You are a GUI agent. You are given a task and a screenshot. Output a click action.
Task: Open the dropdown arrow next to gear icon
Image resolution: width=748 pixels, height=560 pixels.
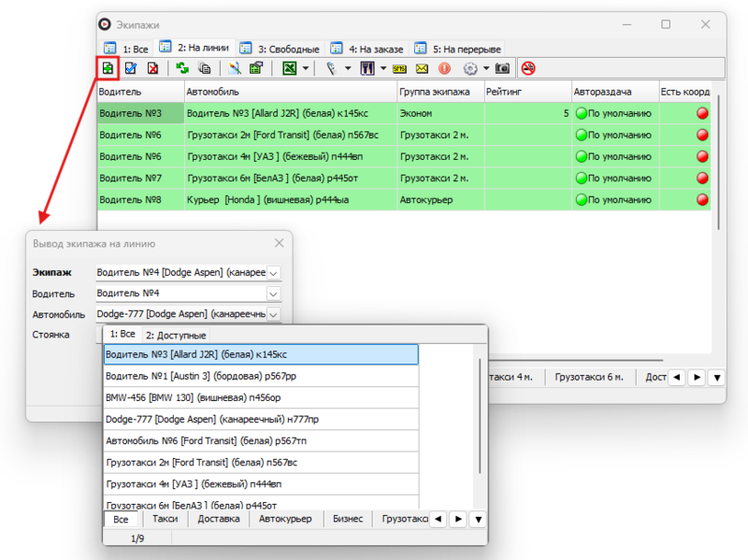point(486,68)
